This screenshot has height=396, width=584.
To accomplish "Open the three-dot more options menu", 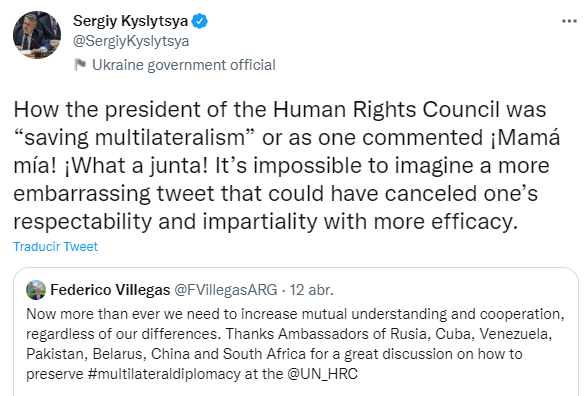I will 569,21.
